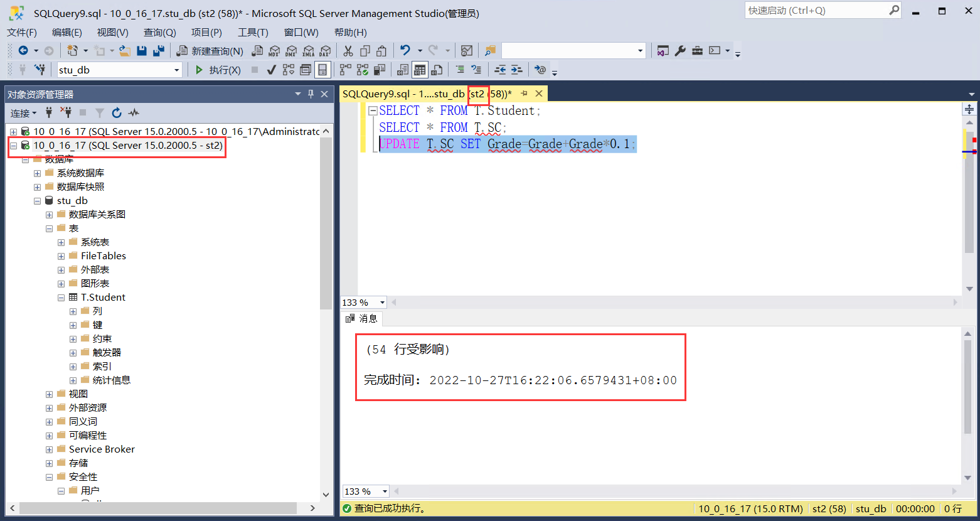Click the wrench properties icon

coord(680,51)
